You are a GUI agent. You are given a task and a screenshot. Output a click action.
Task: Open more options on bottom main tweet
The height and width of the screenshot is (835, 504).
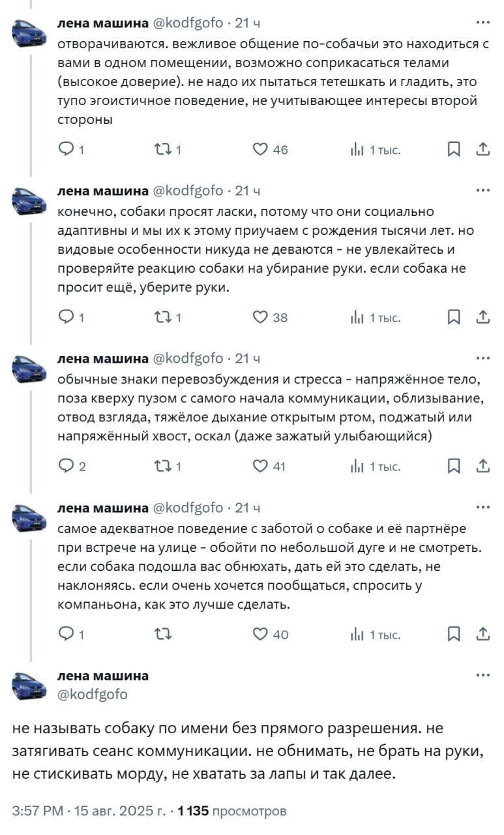pos(482,675)
